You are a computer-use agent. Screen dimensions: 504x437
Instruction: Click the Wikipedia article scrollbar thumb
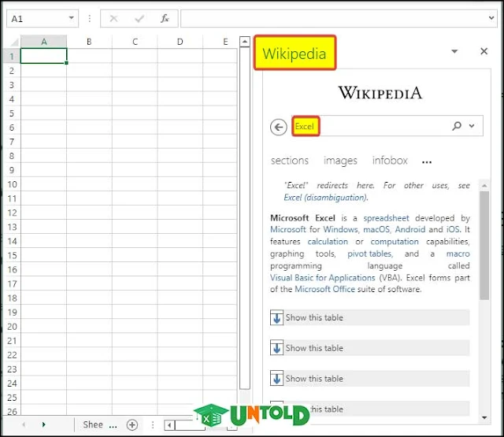(x=484, y=246)
